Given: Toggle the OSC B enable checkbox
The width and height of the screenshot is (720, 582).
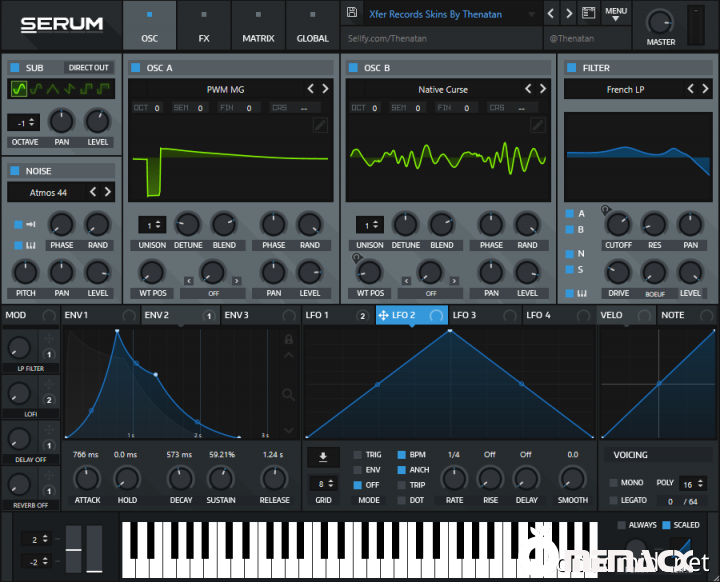Looking at the screenshot, I should point(351,68).
